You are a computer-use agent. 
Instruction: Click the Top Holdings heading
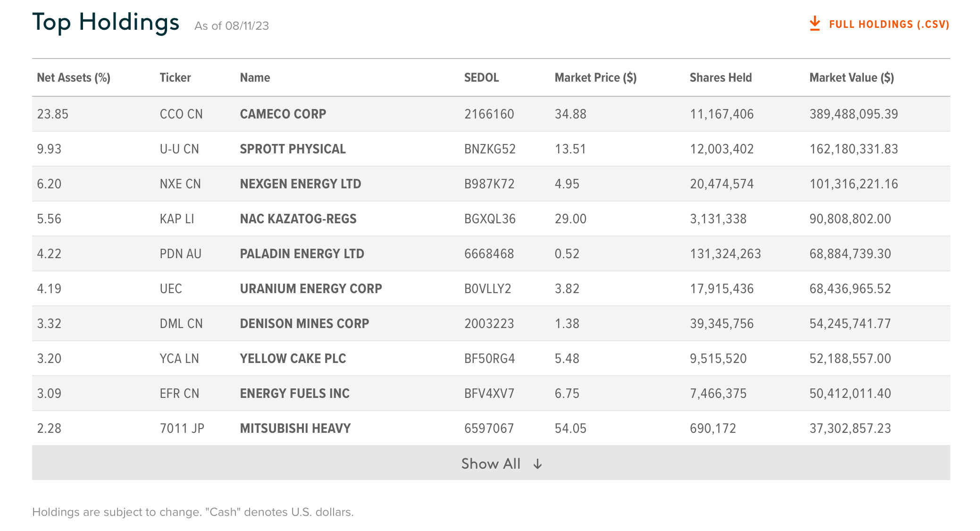coord(106,23)
